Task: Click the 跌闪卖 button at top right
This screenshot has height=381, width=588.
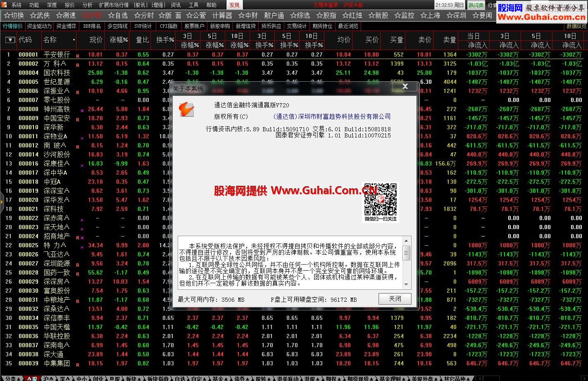Action: pos(476,5)
